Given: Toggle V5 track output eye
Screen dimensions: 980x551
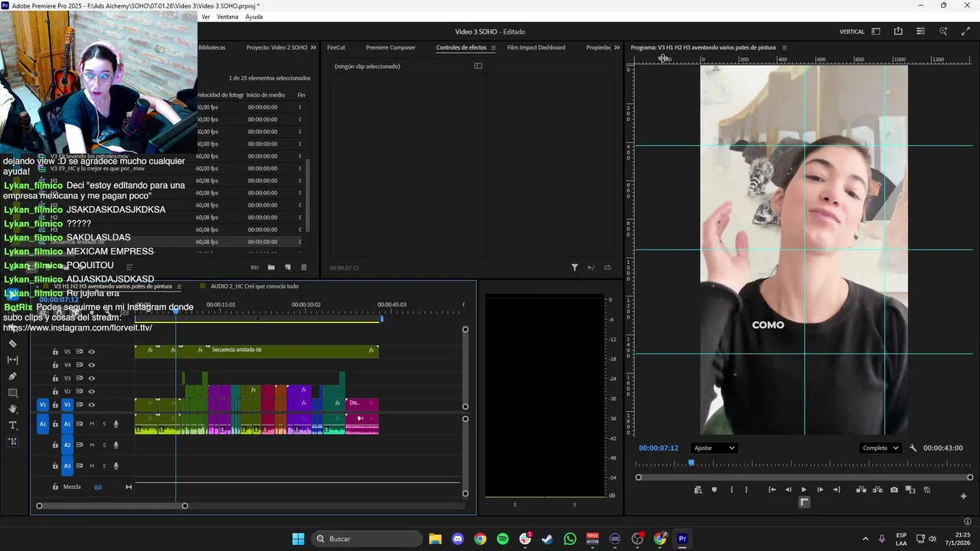Looking at the screenshot, I should click(91, 351).
